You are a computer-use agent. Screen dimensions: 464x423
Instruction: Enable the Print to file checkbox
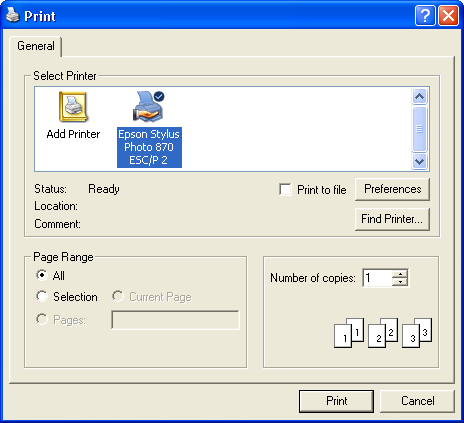coord(285,189)
